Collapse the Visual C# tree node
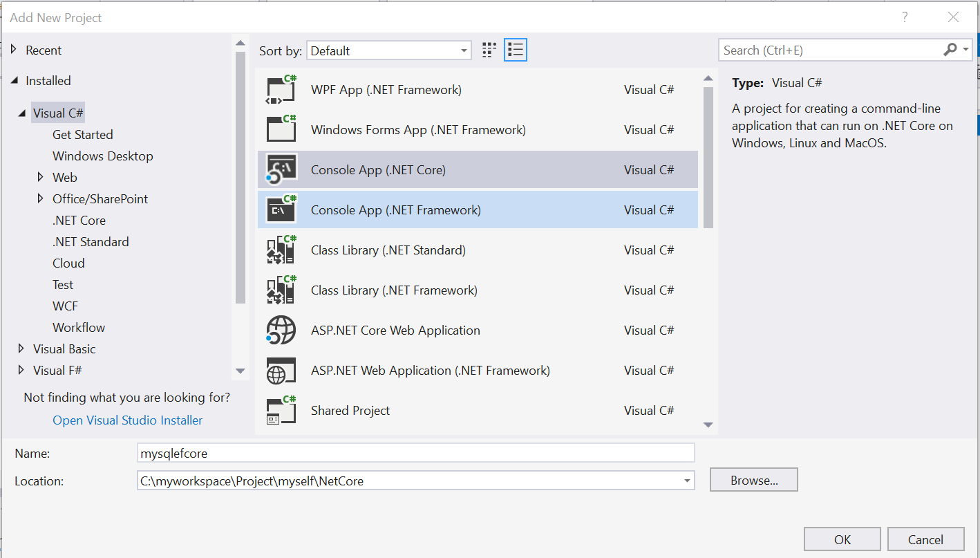This screenshot has height=558, width=980. point(22,113)
